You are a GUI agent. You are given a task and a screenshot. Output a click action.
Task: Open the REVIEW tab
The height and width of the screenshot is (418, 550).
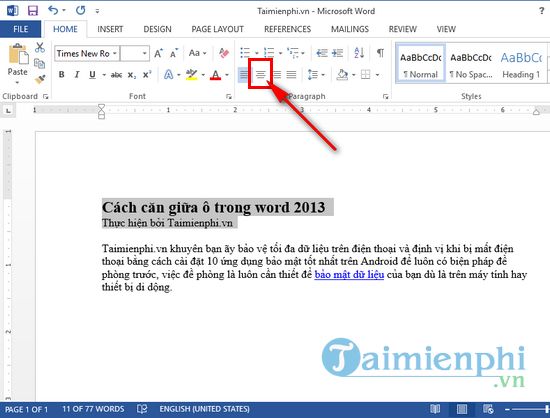403,29
